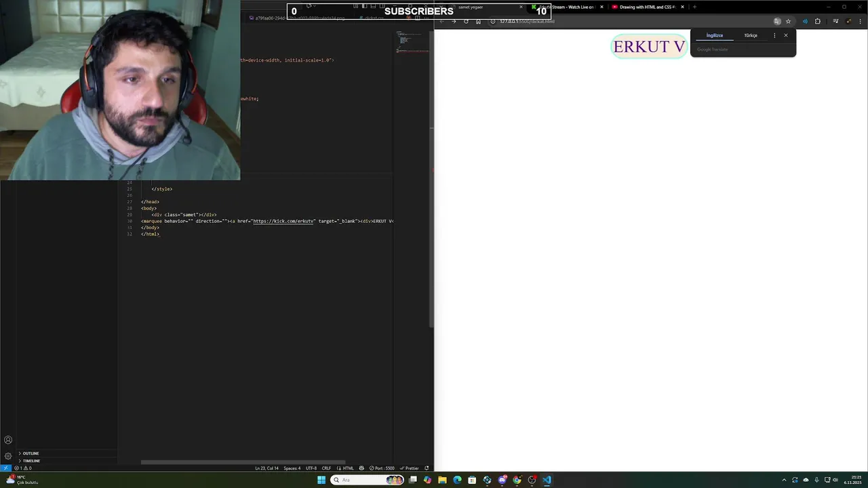
Task: Click the tab audio speaker icon in toolbar
Action: (805, 21)
